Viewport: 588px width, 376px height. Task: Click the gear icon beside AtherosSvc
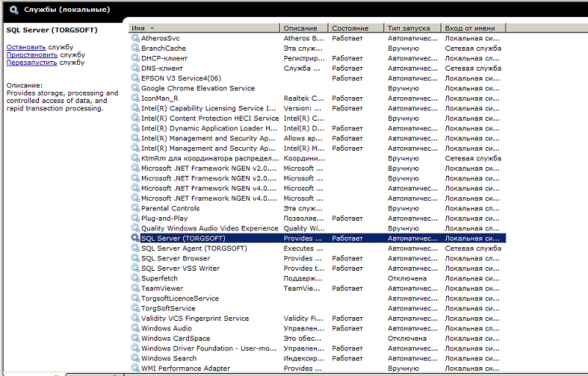click(x=135, y=38)
